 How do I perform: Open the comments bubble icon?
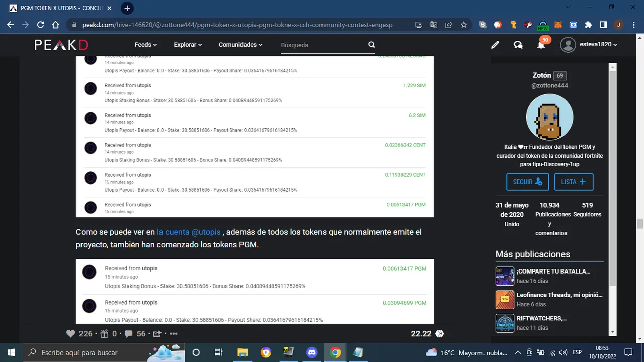[x=129, y=333]
